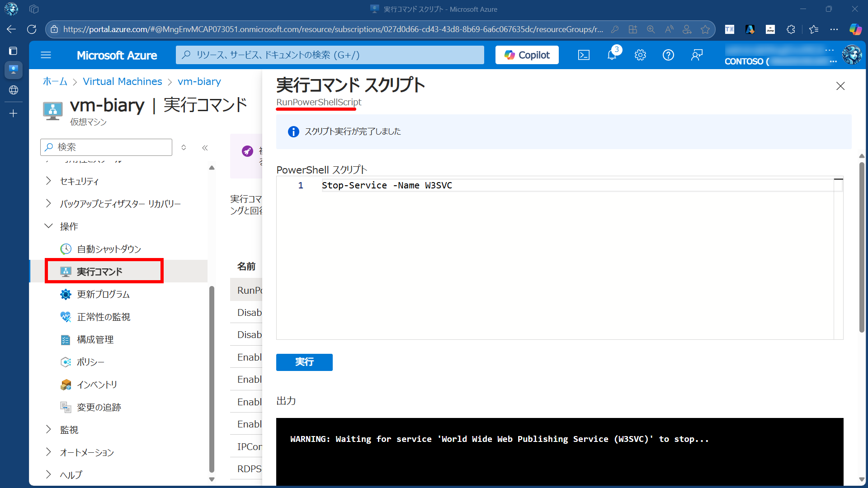Select the IPCon... row in command list
The width and height of the screenshot is (868, 488).
click(246, 446)
